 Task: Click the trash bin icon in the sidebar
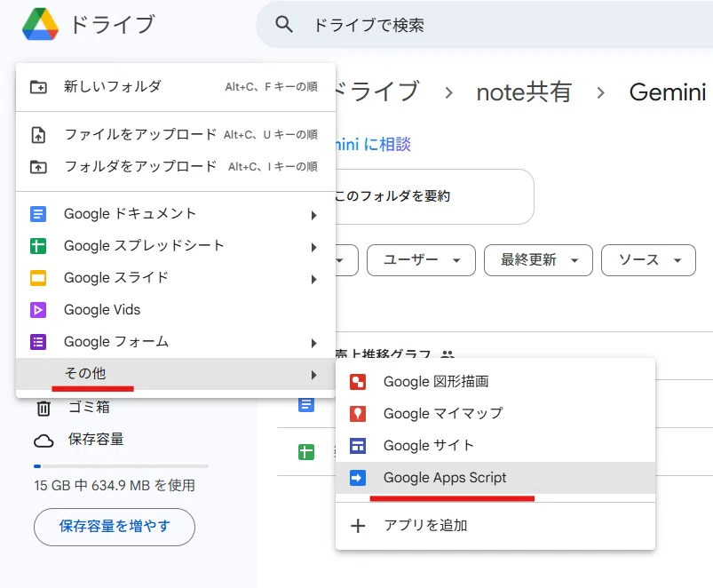pyautogui.click(x=44, y=408)
